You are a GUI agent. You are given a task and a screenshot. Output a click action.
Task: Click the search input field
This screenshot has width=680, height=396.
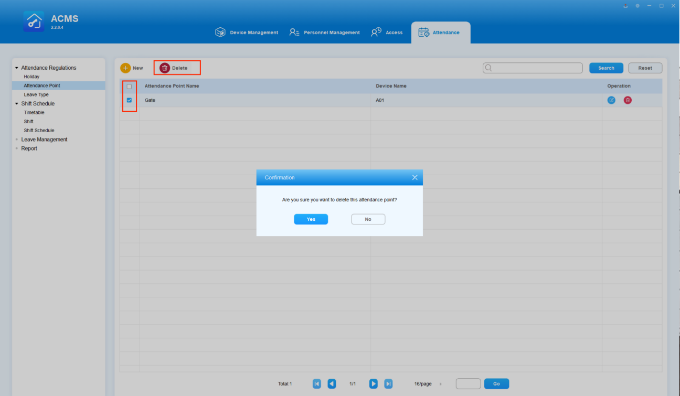coord(533,68)
